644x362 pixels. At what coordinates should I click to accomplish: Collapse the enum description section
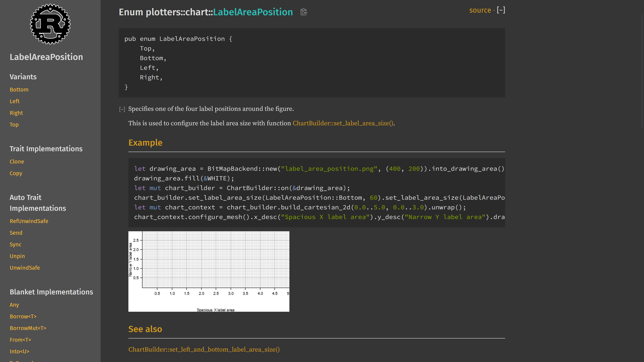tap(122, 109)
